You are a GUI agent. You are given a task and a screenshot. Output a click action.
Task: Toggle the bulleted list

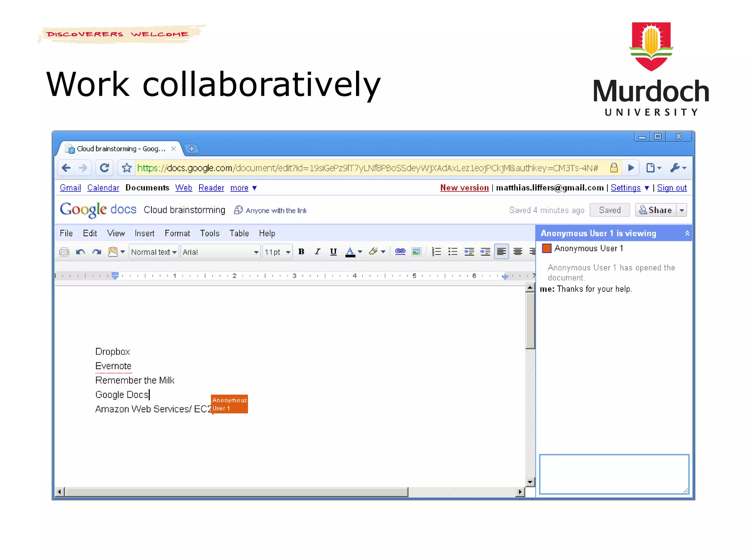tap(453, 252)
